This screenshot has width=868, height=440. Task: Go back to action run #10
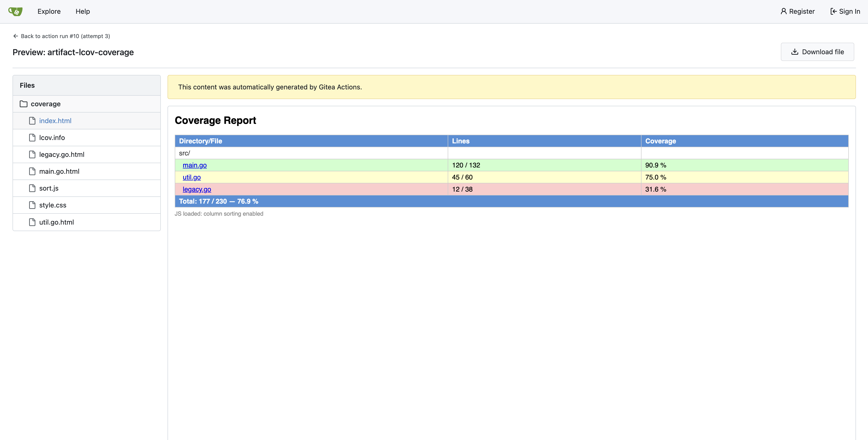pyautogui.click(x=62, y=36)
